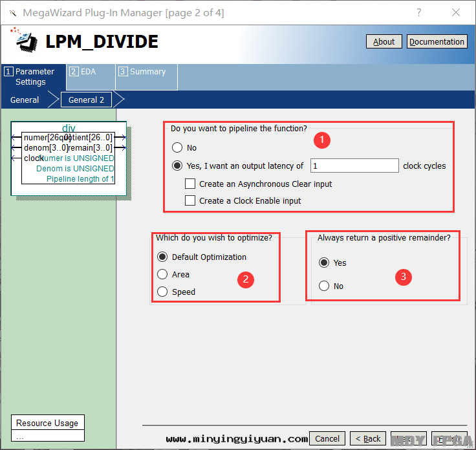The height and width of the screenshot is (450, 476).
Task: Enable Create an Asynchronous Clear input
Action: 190,184
